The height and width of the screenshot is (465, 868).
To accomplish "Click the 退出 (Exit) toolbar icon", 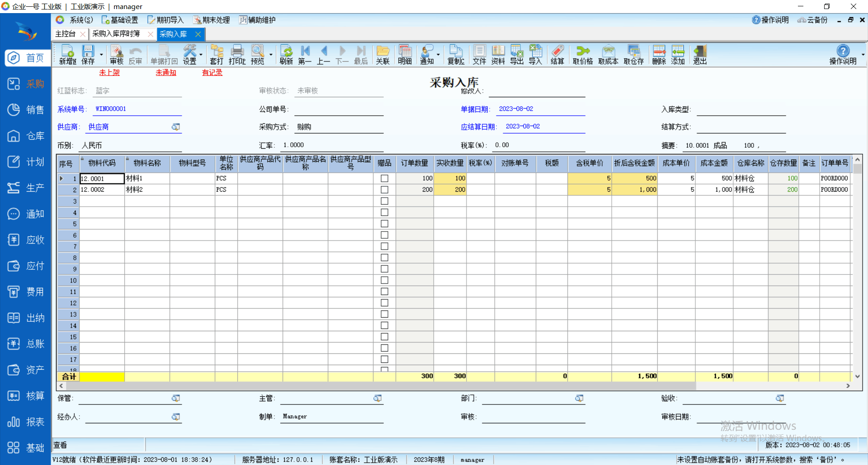I will [x=699, y=55].
